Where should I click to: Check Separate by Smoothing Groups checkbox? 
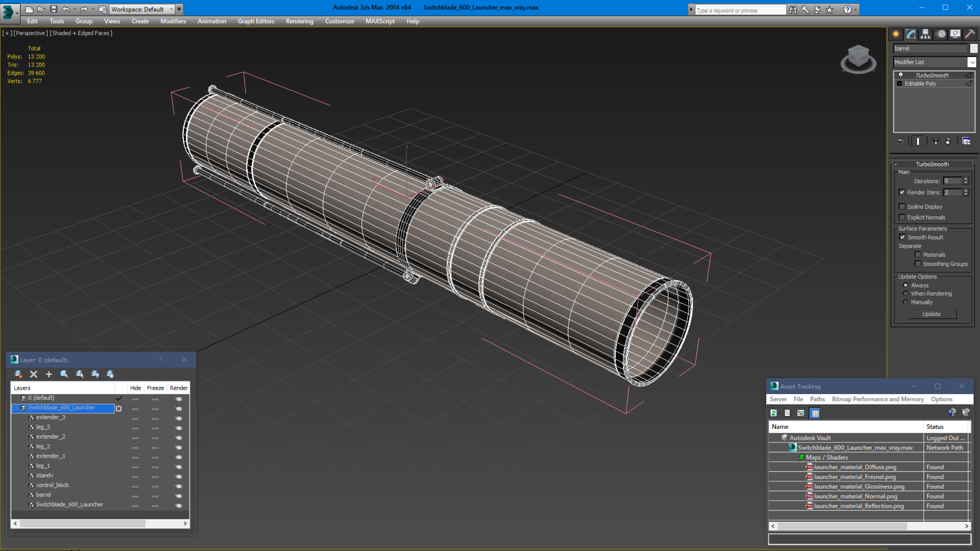(918, 263)
